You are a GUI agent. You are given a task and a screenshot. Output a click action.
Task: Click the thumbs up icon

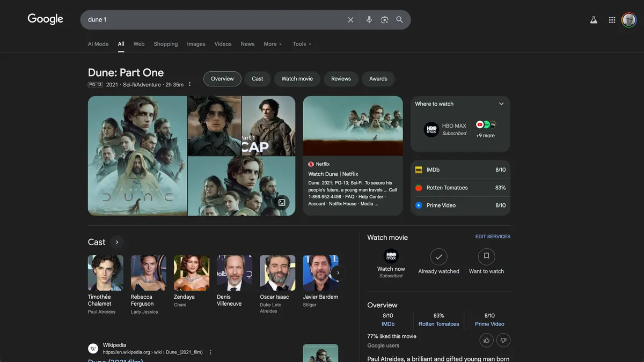pyautogui.click(x=487, y=340)
